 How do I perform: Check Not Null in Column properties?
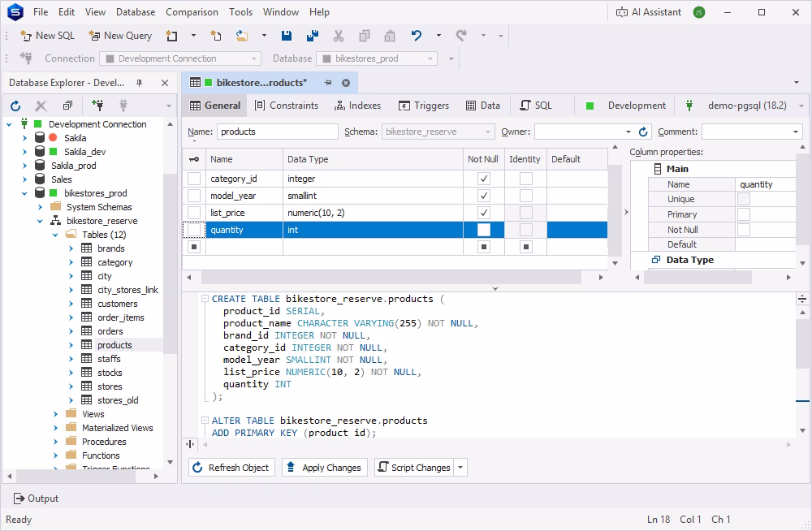pos(744,230)
